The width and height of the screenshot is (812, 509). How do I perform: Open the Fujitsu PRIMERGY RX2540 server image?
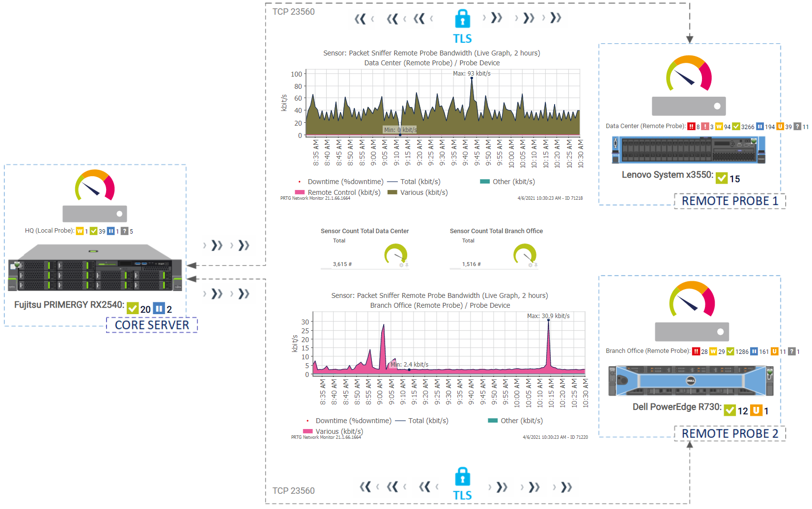coord(95,268)
